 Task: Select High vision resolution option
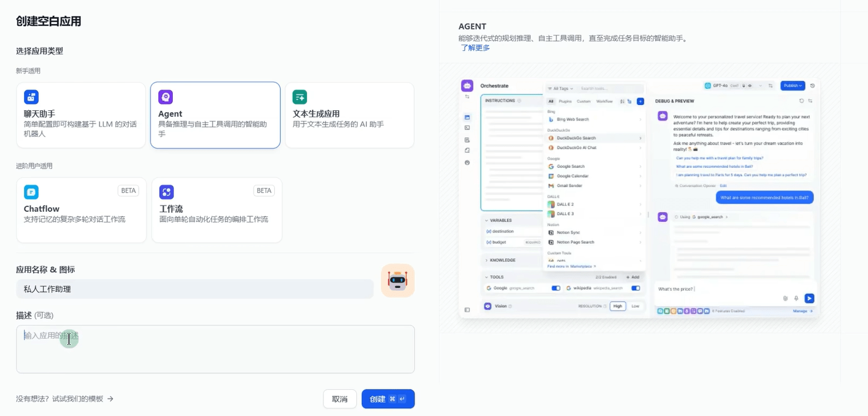tap(617, 306)
